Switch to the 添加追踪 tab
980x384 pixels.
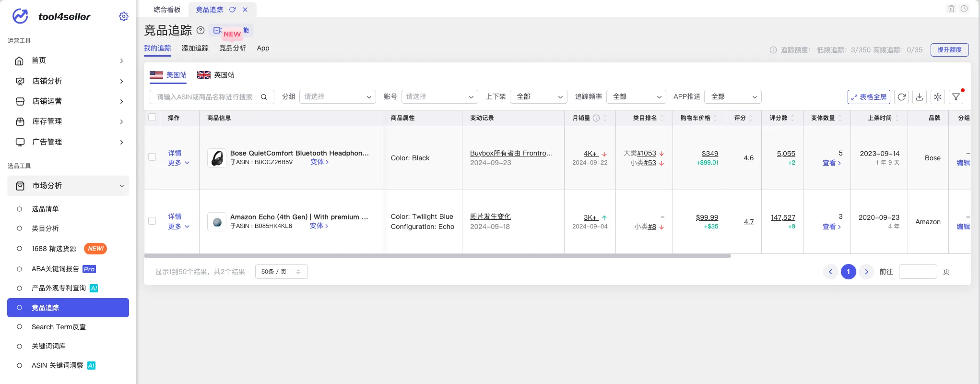pyautogui.click(x=195, y=48)
